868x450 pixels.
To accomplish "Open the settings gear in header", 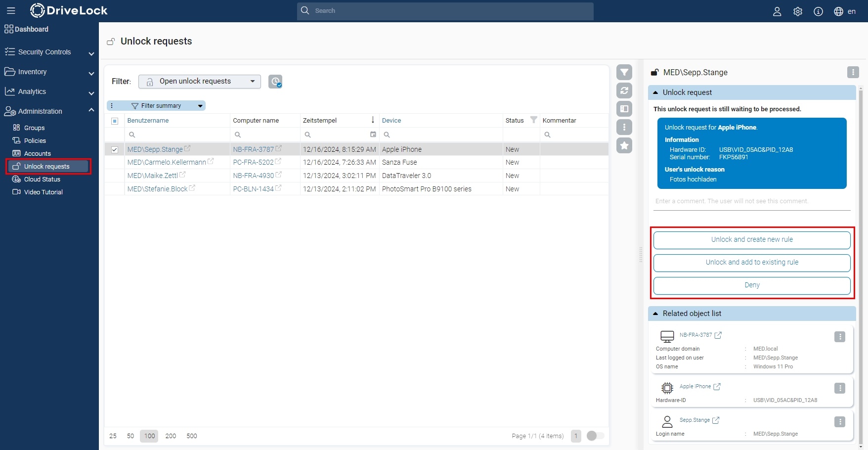I will pyautogui.click(x=798, y=11).
